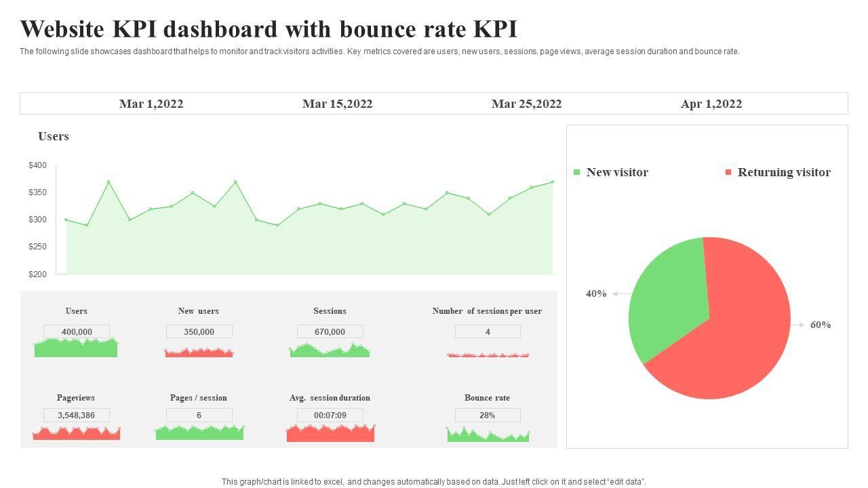Select the Mar 1,2022 date tab

(x=151, y=104)
